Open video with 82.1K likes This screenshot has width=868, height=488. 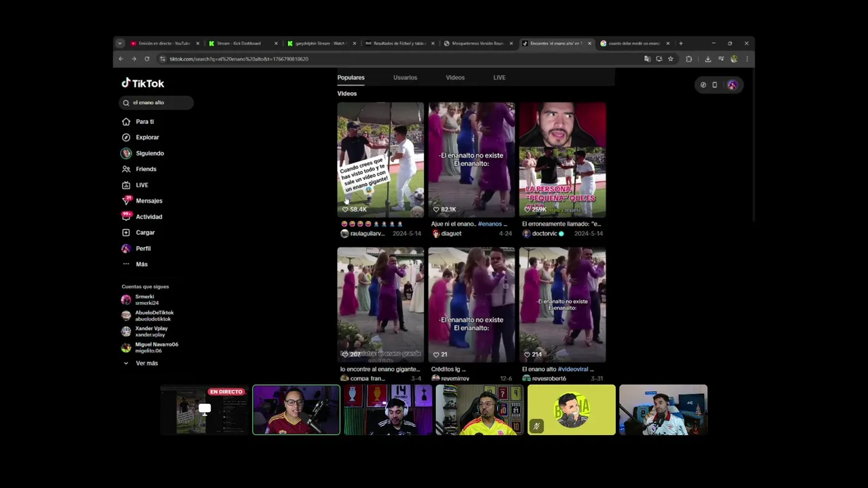pyautogui.click(x=471, y=160)
